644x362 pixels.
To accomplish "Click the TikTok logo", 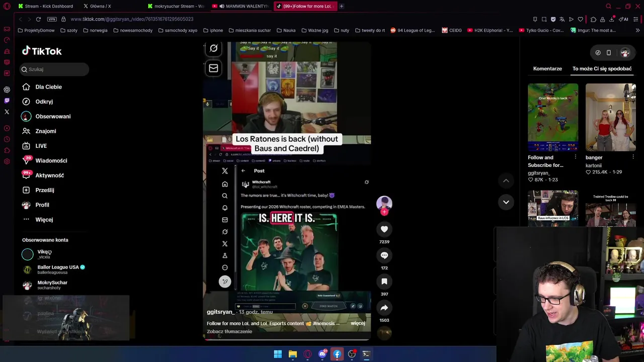I will tap(42, 51).
